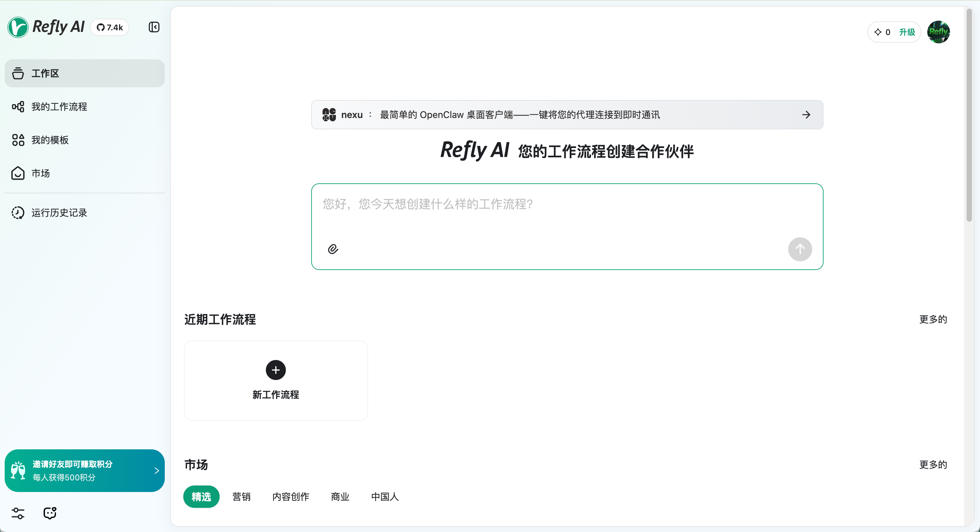The image size is (980, 532).
Task: Click the nexu logo icon
Action: click(x=329, y=115)
